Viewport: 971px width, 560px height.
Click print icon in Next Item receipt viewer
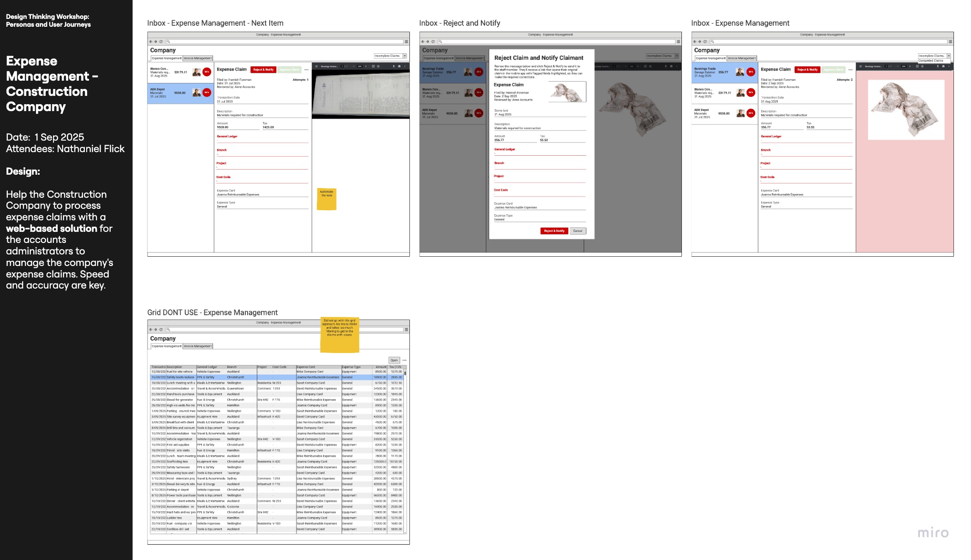399,66
